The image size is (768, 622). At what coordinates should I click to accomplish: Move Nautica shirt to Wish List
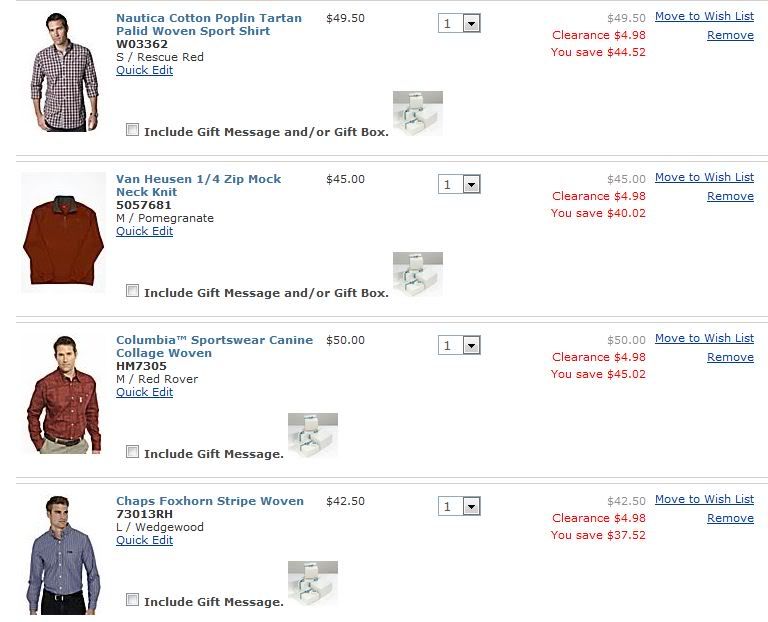pos(704,16)
